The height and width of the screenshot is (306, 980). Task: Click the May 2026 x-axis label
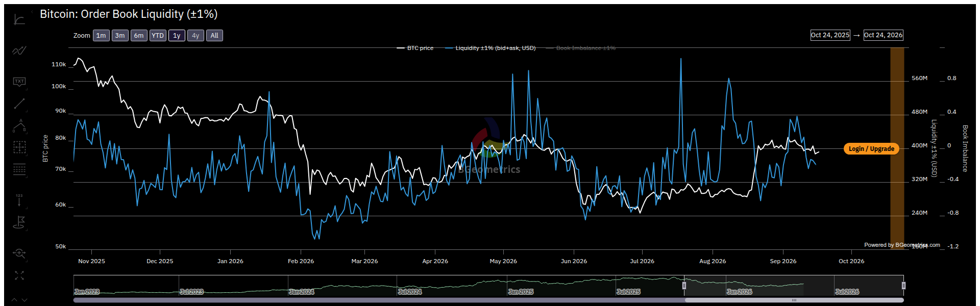(x=503, y=261)
